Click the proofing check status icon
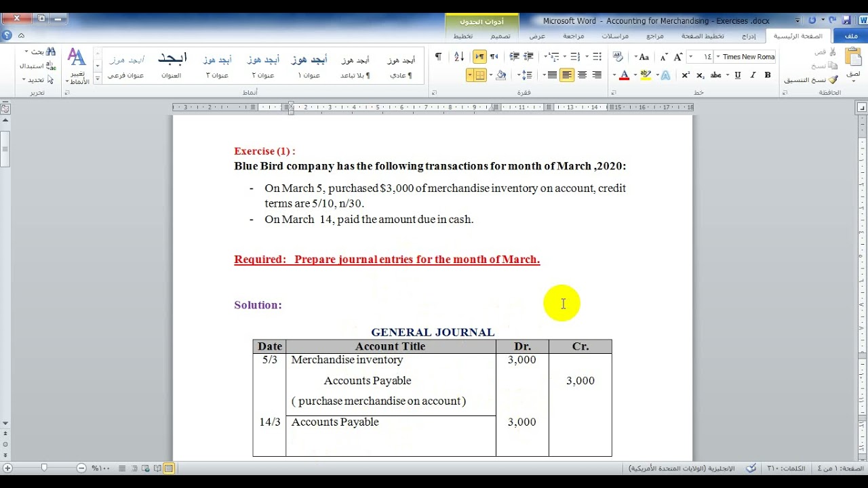 [751, 468]
